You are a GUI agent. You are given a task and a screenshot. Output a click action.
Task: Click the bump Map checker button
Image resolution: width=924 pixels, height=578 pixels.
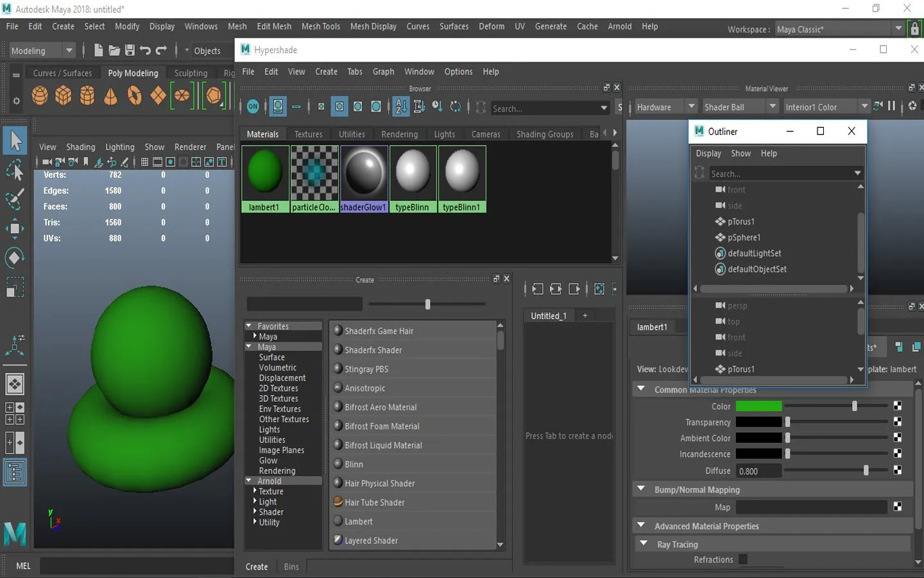coord(897,507)
